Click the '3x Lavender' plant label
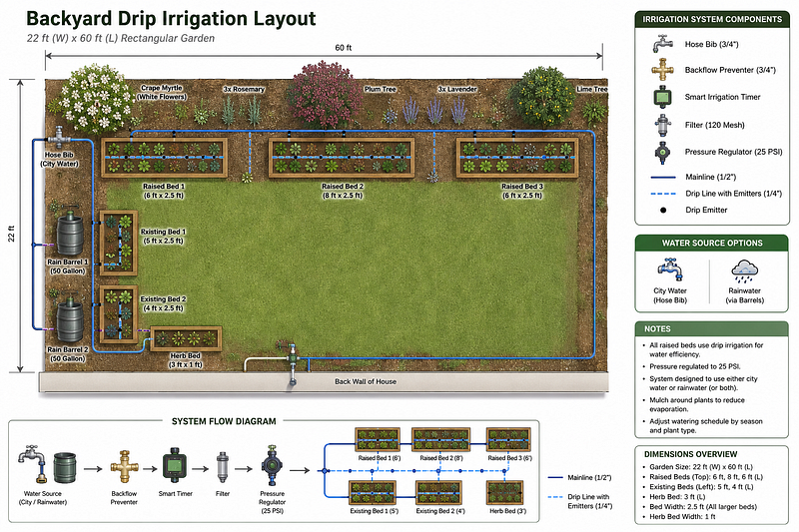Viewport: 799px width, 532px height. pos(457,89)
